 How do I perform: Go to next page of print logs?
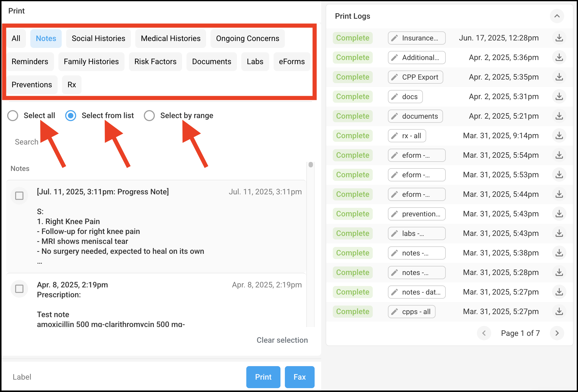(x=557, y=333)
